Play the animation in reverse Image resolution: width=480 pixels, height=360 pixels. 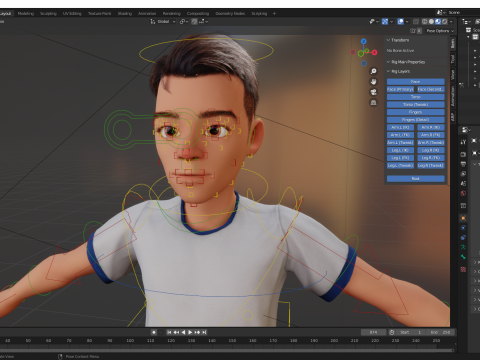(183, 332)
